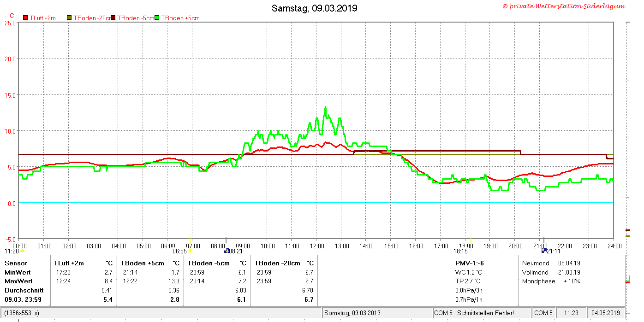This screenshot has width=644, height=322.
Task: Click the TBoden +5cm green legend square
Action: [157, 18]
